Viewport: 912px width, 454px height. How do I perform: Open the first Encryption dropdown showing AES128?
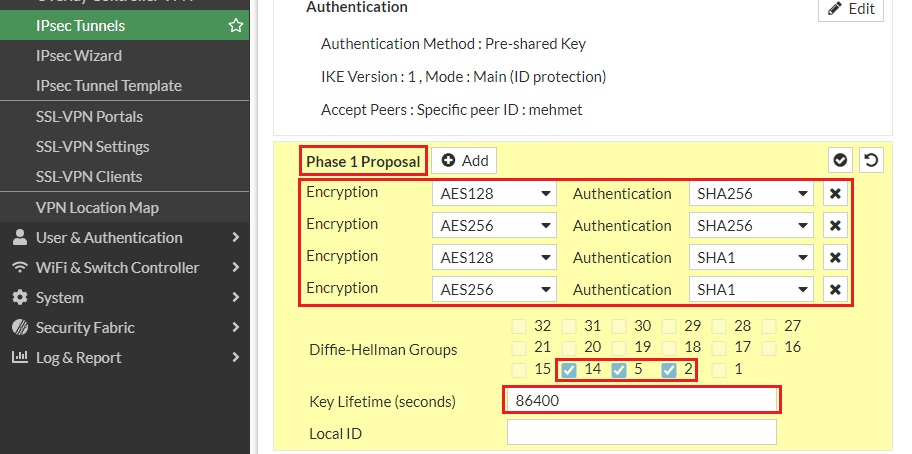click(x=494, y=194)
